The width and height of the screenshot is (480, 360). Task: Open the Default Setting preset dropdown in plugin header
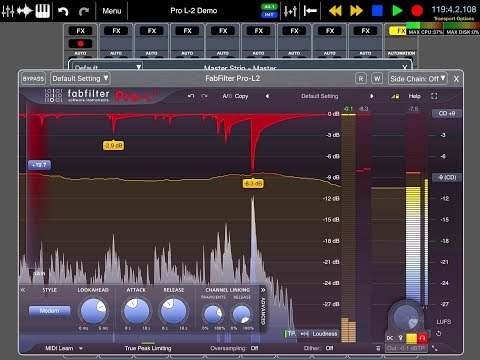click(x=80, y=79)
